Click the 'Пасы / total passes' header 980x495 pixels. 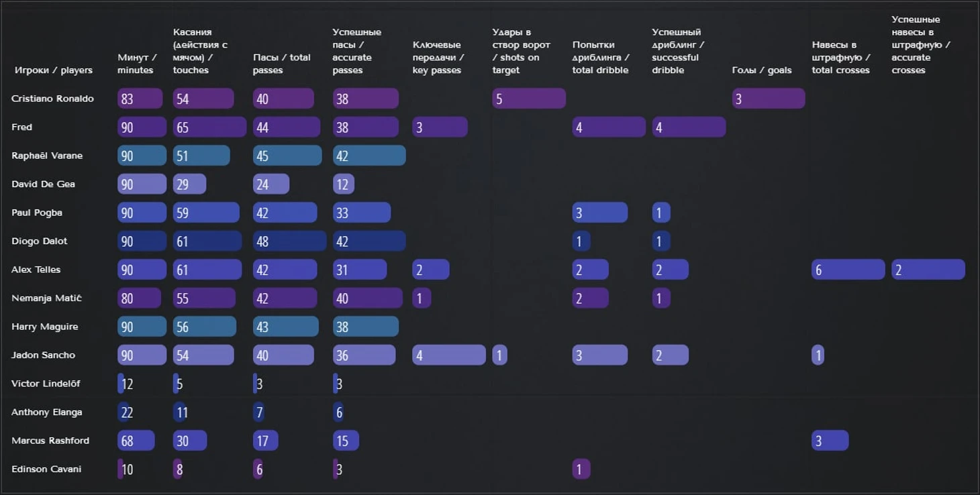click(282, 64)
